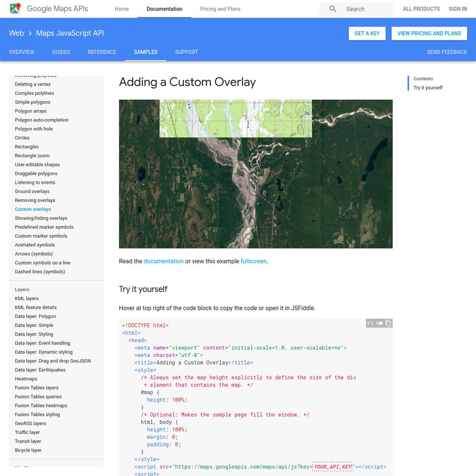This screenshot has width=476, height=476.
Task: Open Simple polygons sample
Action: 32,102
